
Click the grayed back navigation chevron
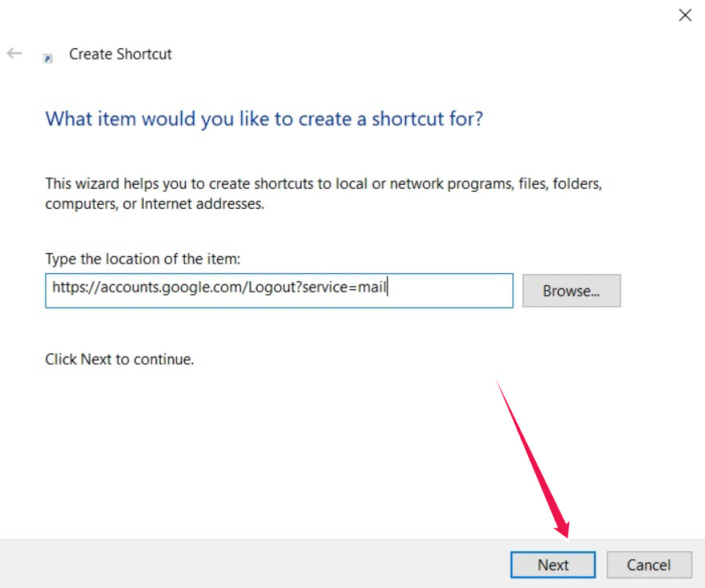(14, 53)
